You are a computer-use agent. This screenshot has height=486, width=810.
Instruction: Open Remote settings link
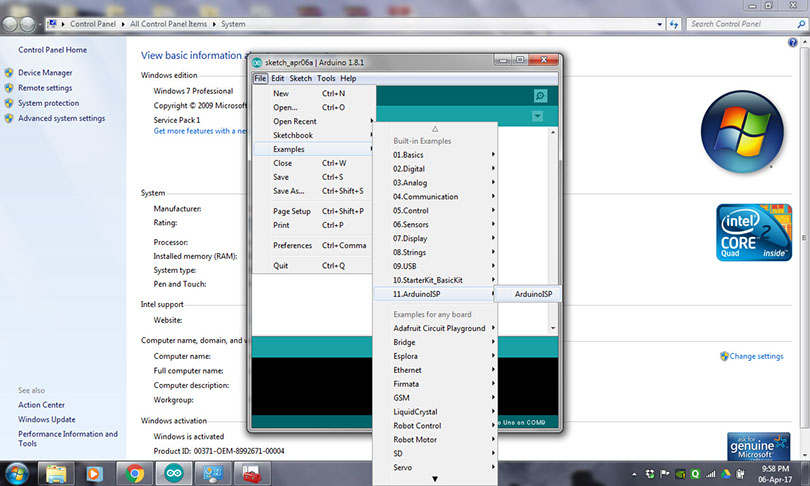[45, 88]
